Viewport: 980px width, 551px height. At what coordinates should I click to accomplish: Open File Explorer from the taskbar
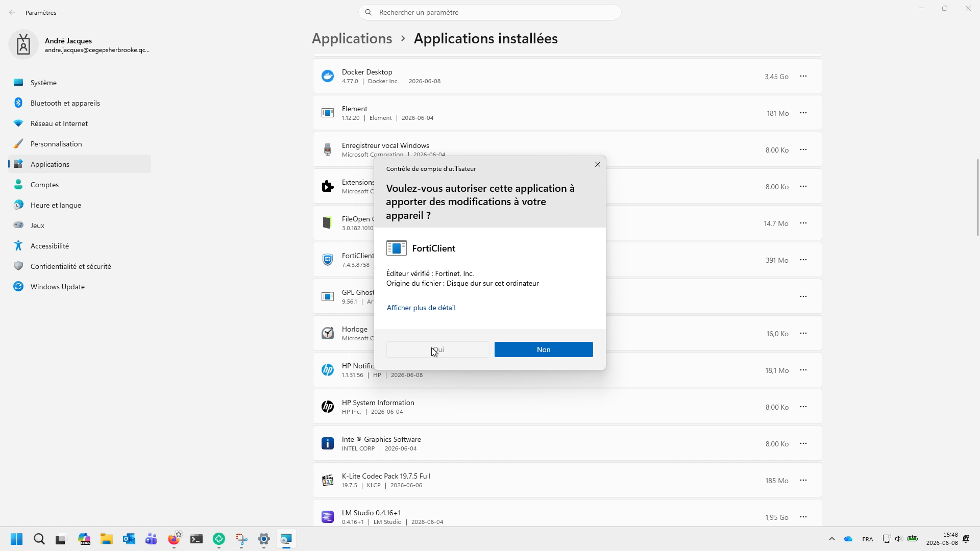(x=106, y=539)
